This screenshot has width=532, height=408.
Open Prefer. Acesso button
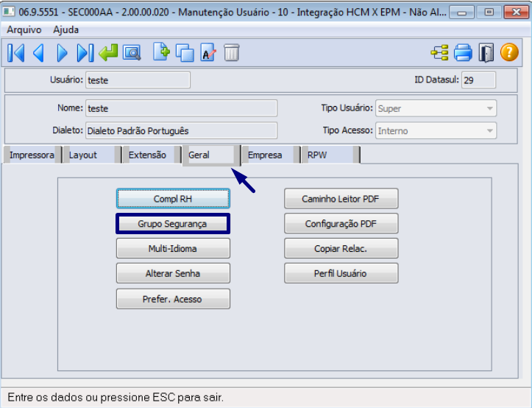click(x=173, y=299)
